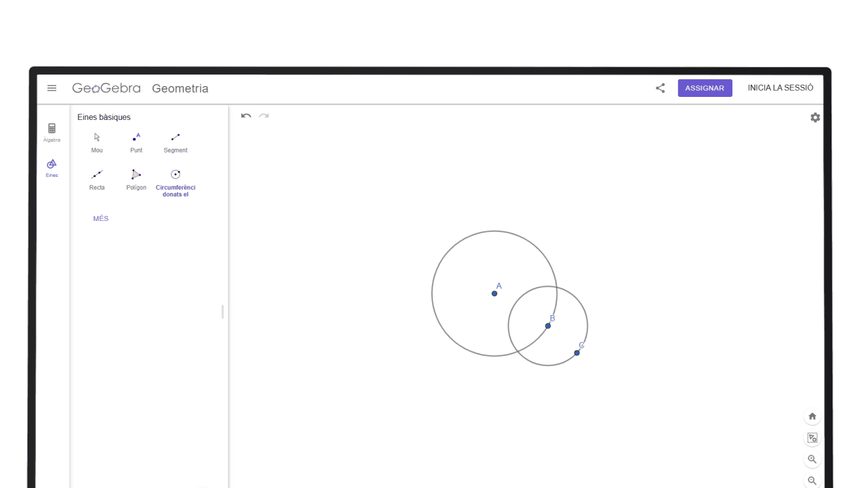Choose the Segment tool
The height and width of the screenshot is (488, 868).
pyautogui.click(x=176, y=142)
